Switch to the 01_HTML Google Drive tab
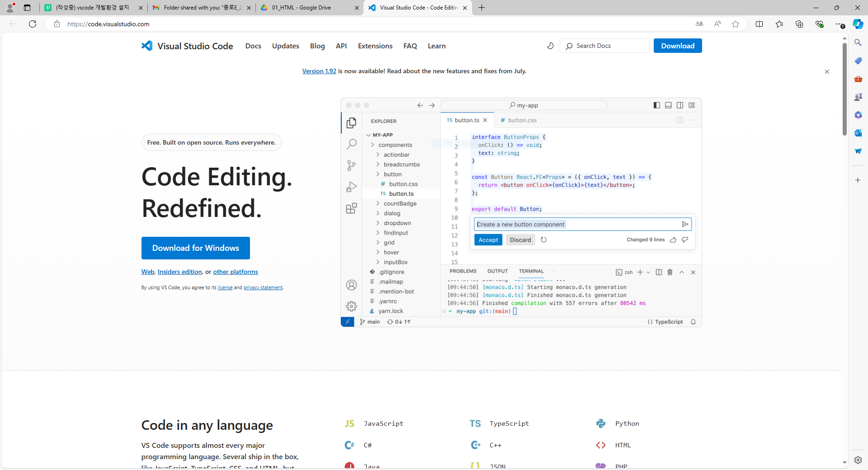Viewport: 868px width, 470px height. click(310, 8)
